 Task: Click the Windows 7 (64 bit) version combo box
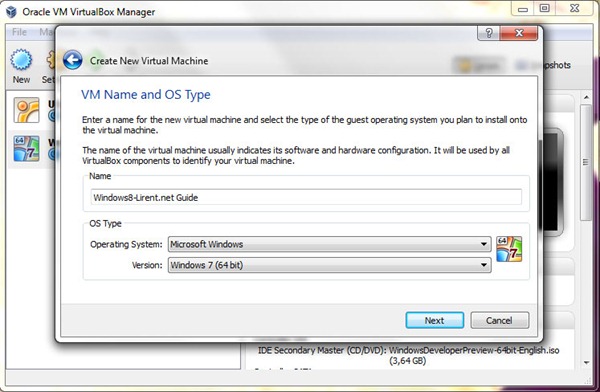click(329, 265)
